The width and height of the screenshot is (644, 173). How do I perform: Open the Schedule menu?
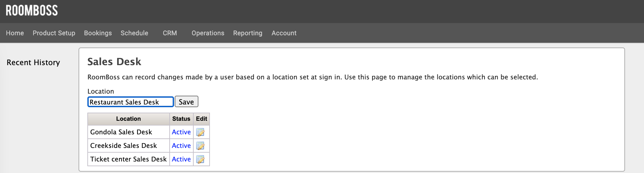pos(134,33)
